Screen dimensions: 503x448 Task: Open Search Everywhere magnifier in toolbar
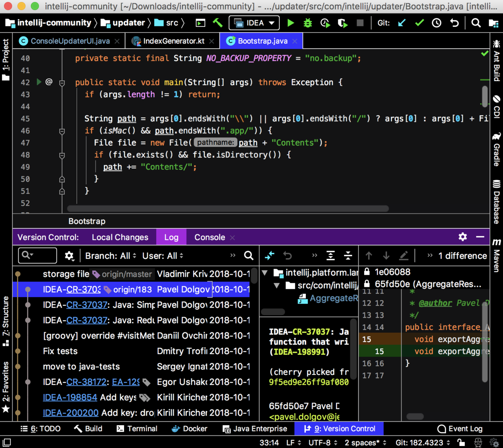(476, 23)
